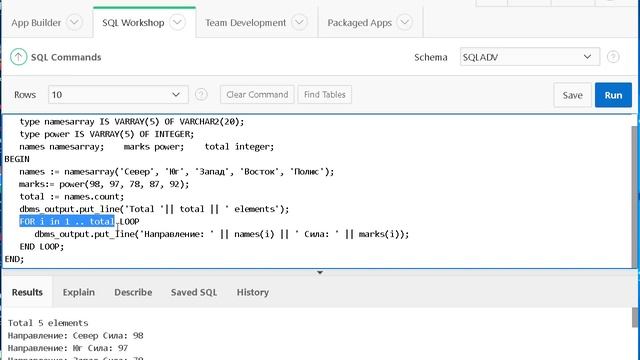Switch to the Explain tab
Image resolution: width=640 pixels, height=360 pixels.
78,292
